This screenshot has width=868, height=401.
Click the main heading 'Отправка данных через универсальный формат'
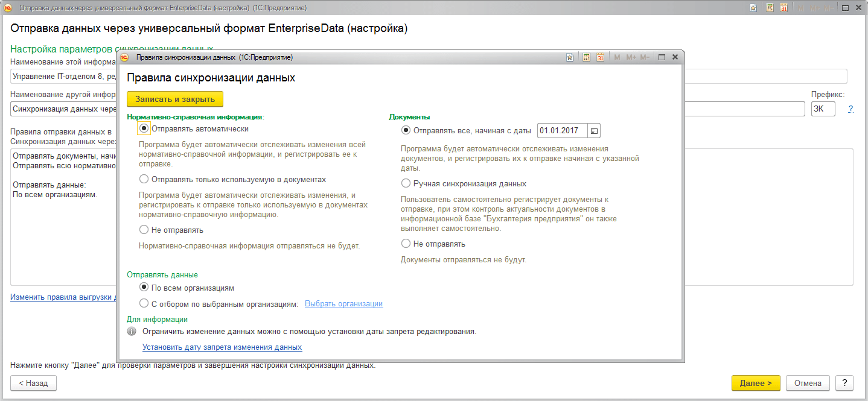tap(209, 28)
